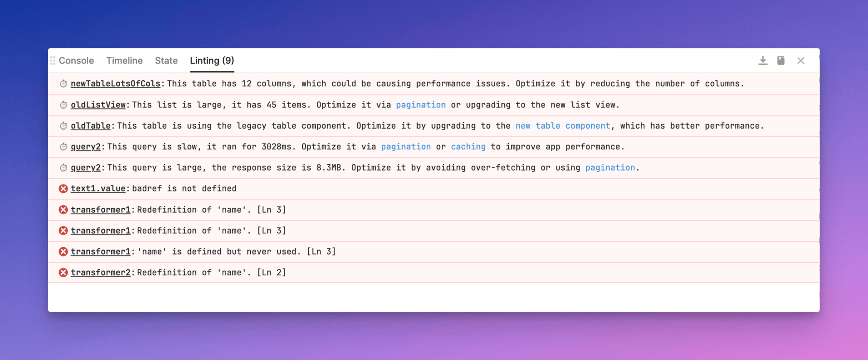Click the caching link in query2 message

point(468,147)
